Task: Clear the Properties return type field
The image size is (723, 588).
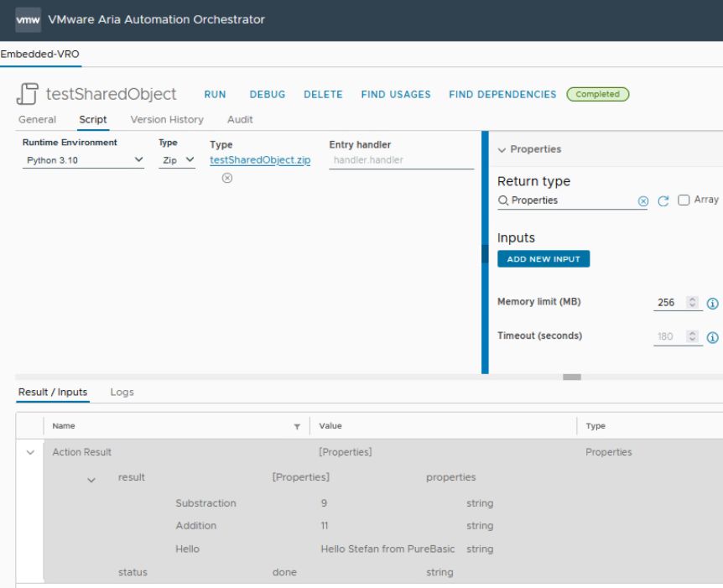Action: [x=642, y=201]
